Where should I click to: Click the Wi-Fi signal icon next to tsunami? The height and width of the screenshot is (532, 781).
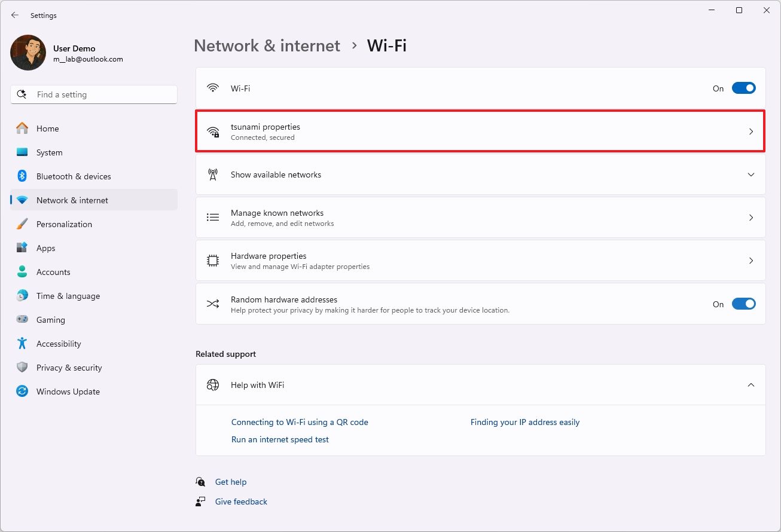tap(213, 132)
